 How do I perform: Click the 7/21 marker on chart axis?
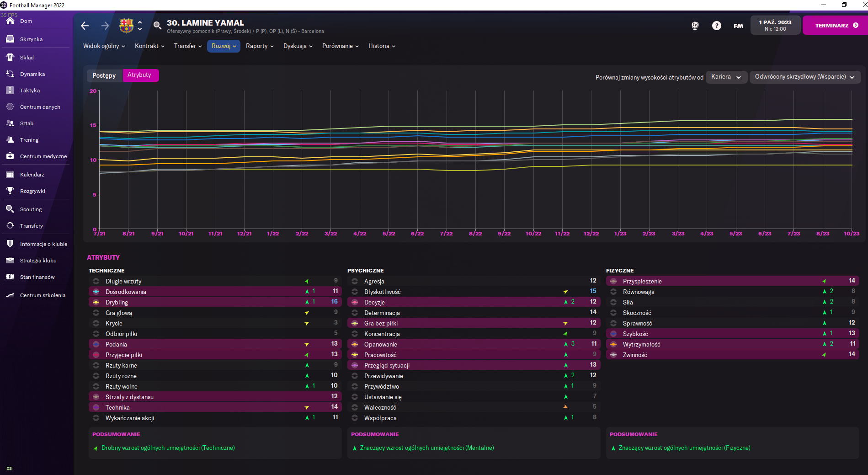[x=99, y=234]
